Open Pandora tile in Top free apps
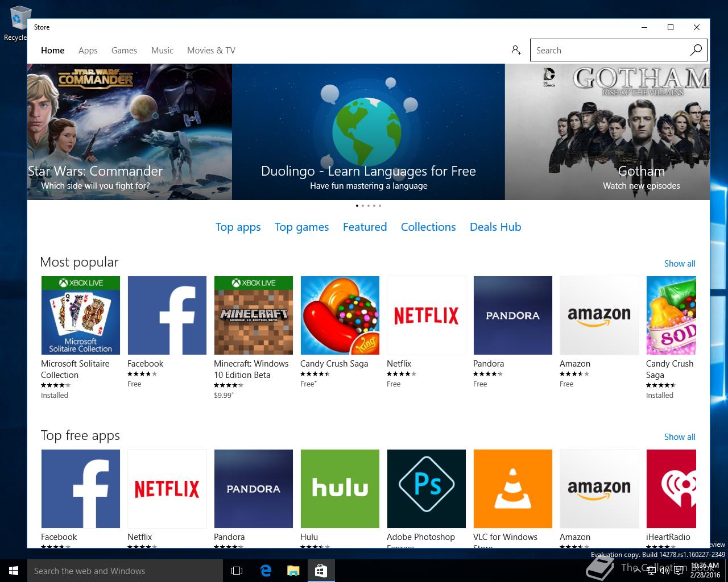Viewport: 728px width, 582px height. pyautogui.click(x=254, y=489)
